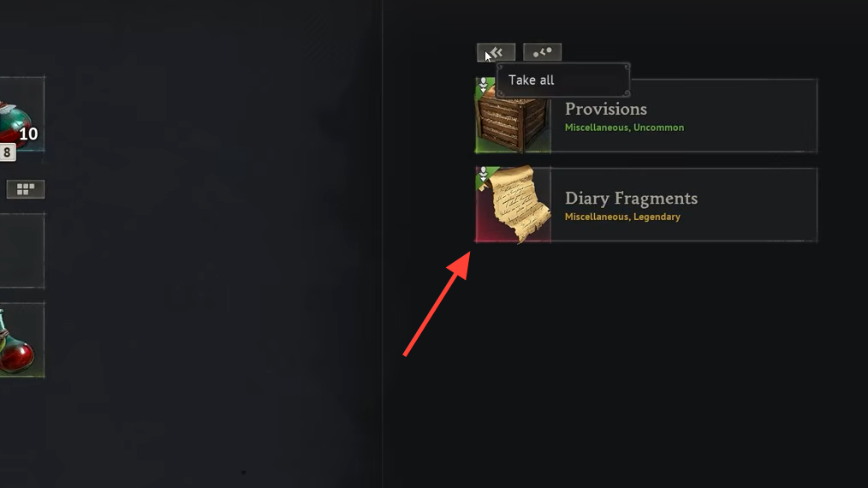Click the Provisions item name
Image resolution: width=868 pixels, height=488 pixels.
tap(605, 109)
